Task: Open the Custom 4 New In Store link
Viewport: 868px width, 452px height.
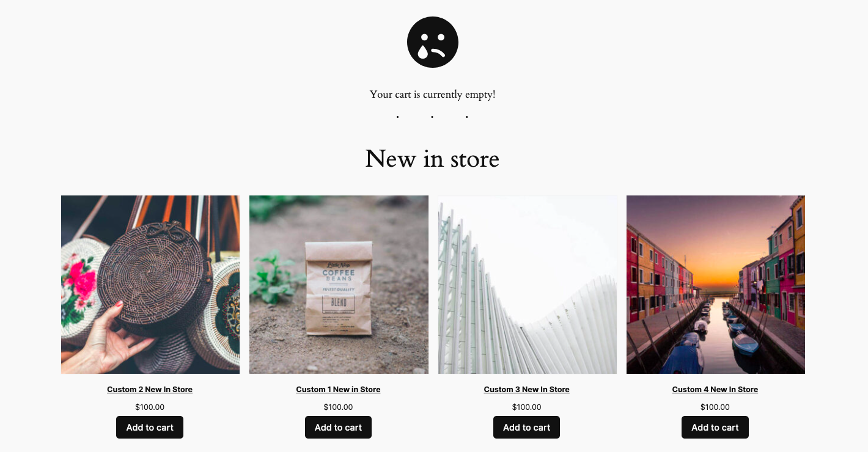Action: [715, 390]
